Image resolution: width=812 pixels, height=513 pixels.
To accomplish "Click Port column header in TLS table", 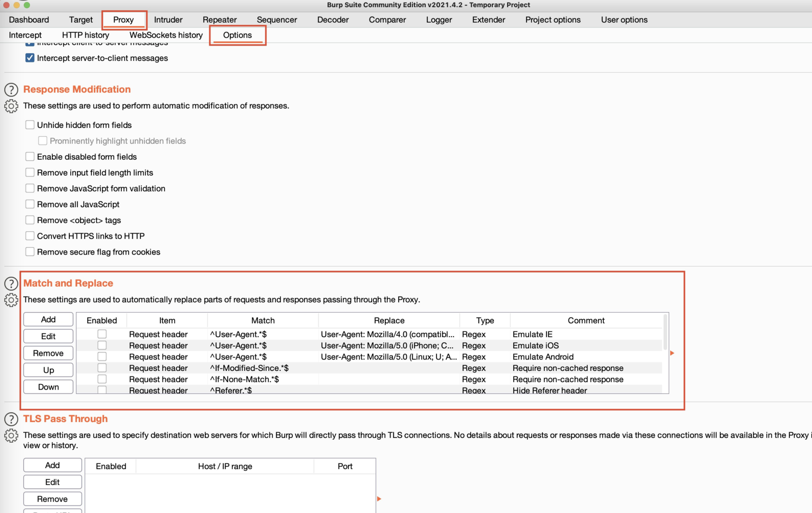I will 345,466.
